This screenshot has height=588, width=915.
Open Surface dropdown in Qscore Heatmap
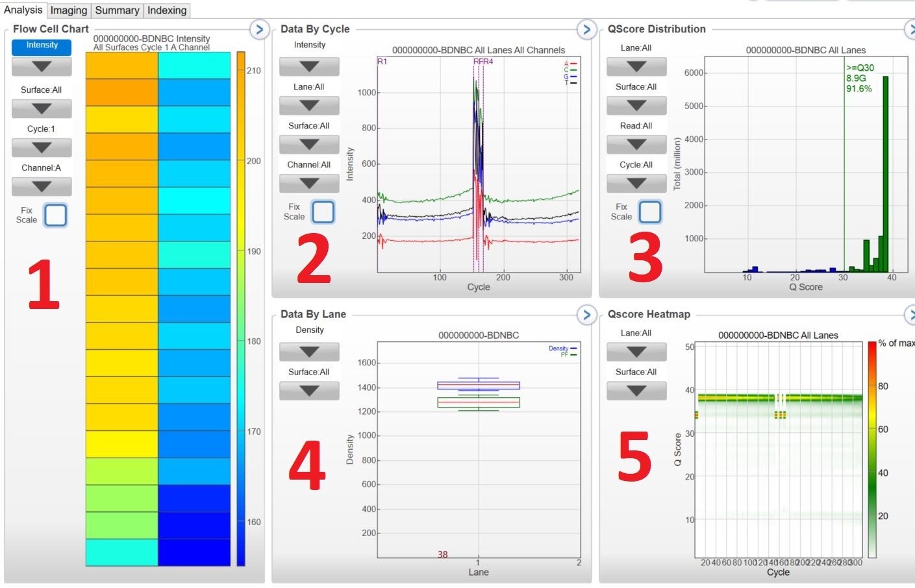click(636, 391)
